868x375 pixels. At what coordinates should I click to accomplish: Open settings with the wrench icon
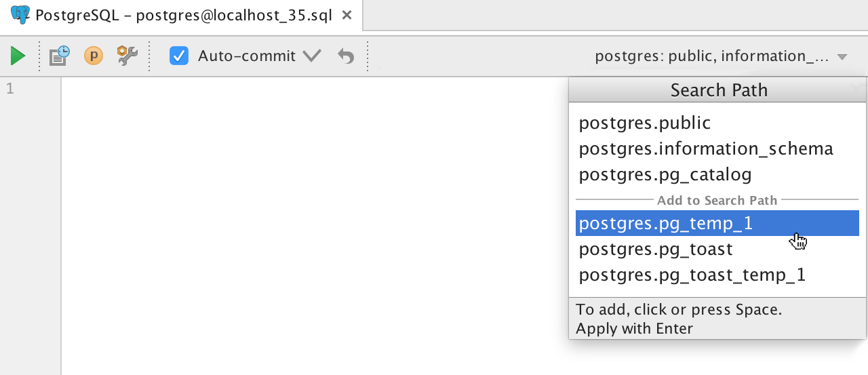pyautogui.click(x=127, y=56)
